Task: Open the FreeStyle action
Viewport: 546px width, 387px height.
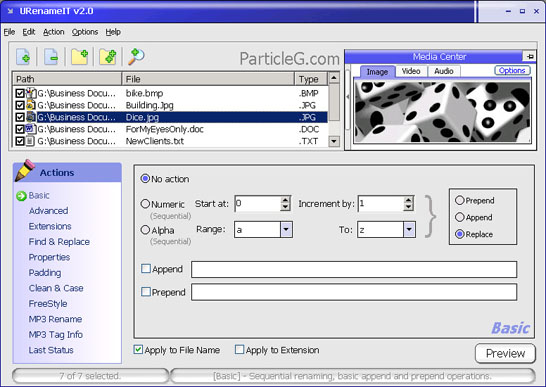Action: (48, 304)
